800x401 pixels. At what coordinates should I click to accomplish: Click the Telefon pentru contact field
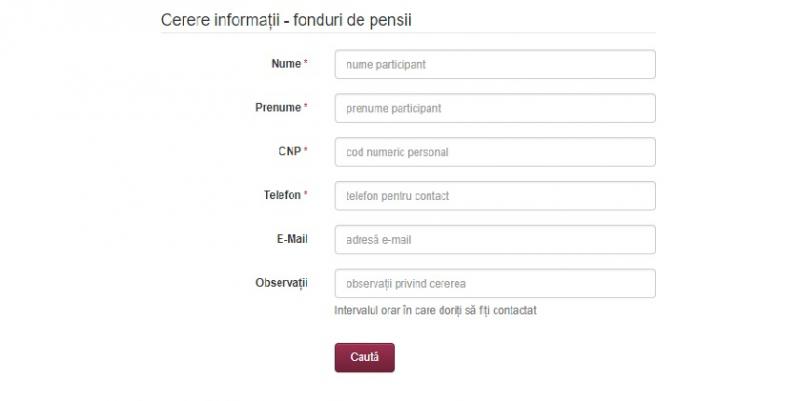[x=495, y=196]
